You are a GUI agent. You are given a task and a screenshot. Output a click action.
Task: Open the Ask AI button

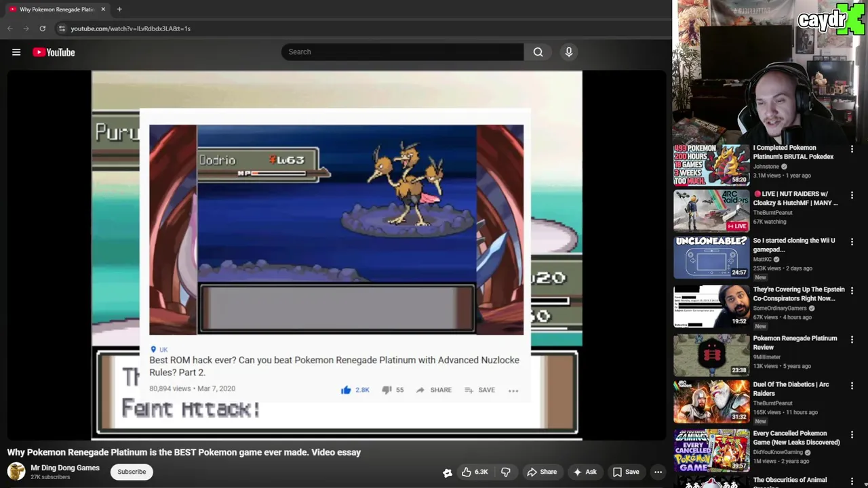[585, 472]
